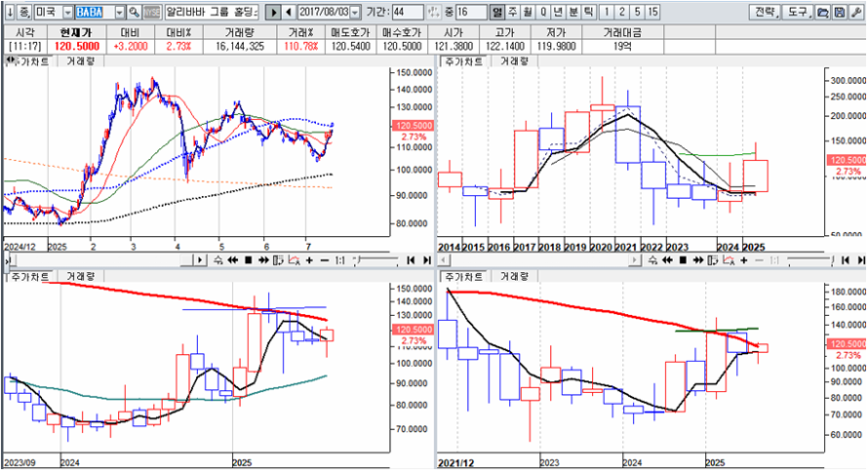Click the red chart-line icon under yearly chart
868x472 pixels.
click(729, 260)
